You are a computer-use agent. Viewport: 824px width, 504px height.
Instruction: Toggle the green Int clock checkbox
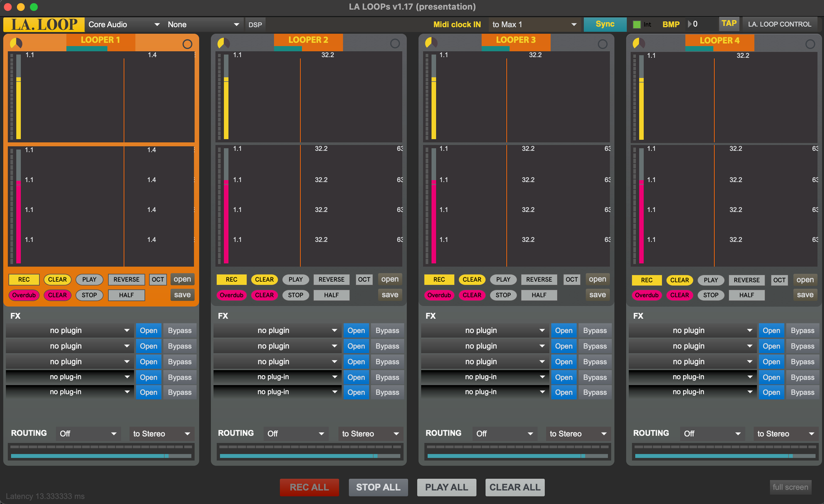click(x=637, y=25)
